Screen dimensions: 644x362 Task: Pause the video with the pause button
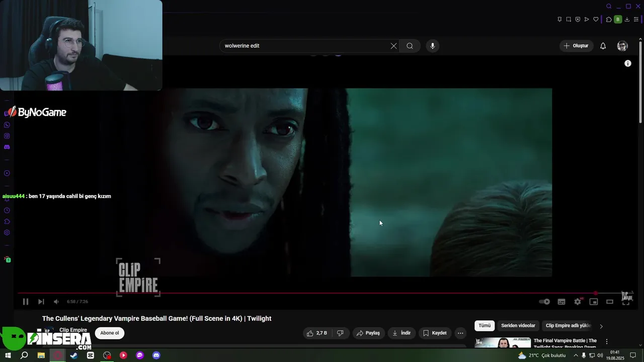(25, 302)
